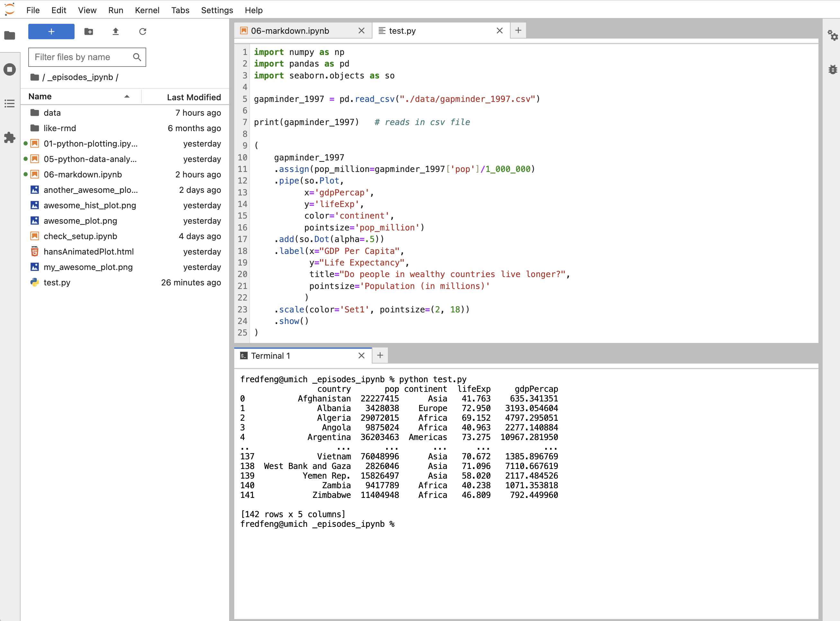
Task: Select test.py in the file list
Action: (125, 282)
